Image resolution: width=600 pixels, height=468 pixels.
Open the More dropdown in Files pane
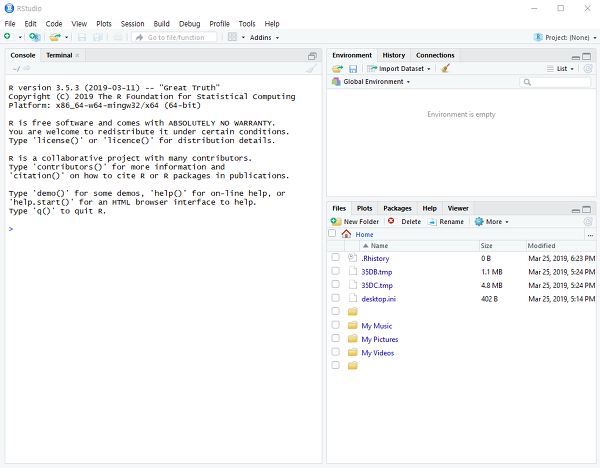click(x=492, y=222)
